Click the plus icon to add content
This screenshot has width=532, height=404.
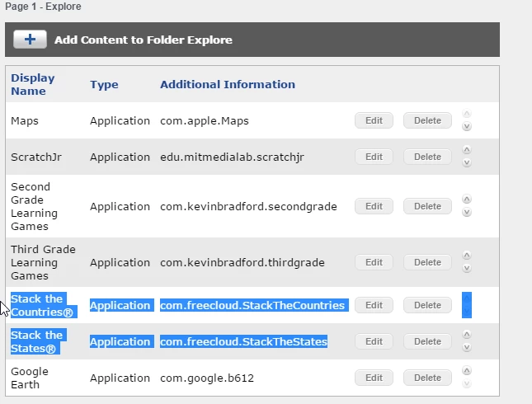pos(30,39)
